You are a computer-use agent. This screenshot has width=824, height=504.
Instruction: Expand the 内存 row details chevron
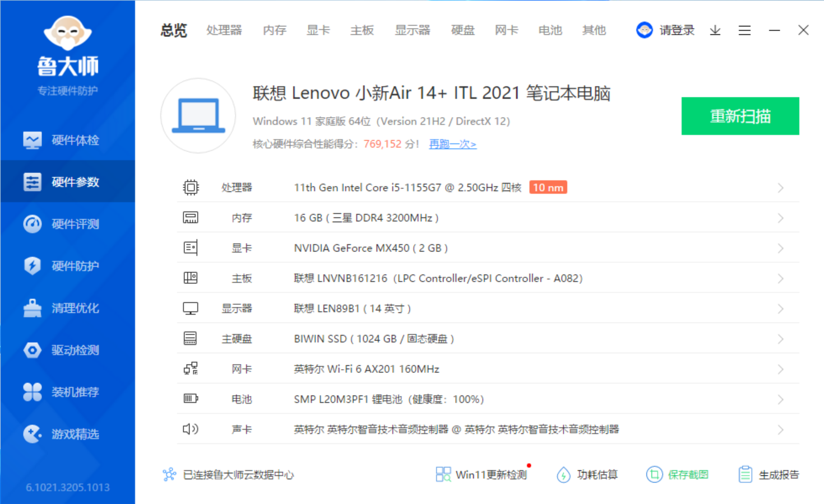[x=780, y=218]
